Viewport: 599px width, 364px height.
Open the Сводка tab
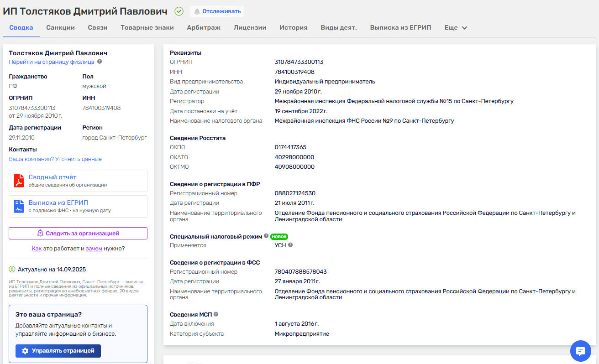point(21,27)
